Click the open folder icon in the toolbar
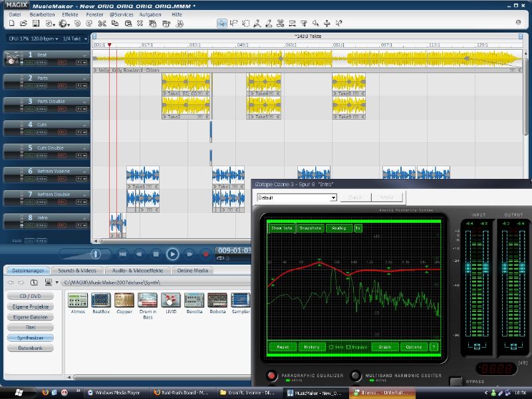The width and height of the screenshot is (532, 399). (23, 23)
